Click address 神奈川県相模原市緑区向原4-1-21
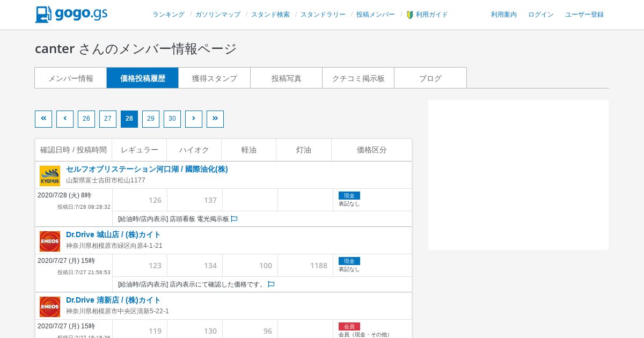Image resolution: width=644 pixels, height=338 pixels. click(x=114, y=246)
